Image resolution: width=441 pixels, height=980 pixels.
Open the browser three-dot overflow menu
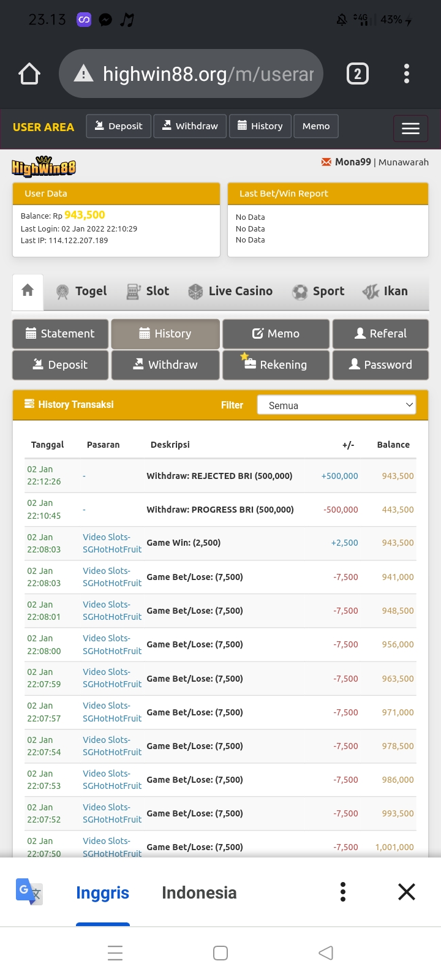click(x=406, y=74)
